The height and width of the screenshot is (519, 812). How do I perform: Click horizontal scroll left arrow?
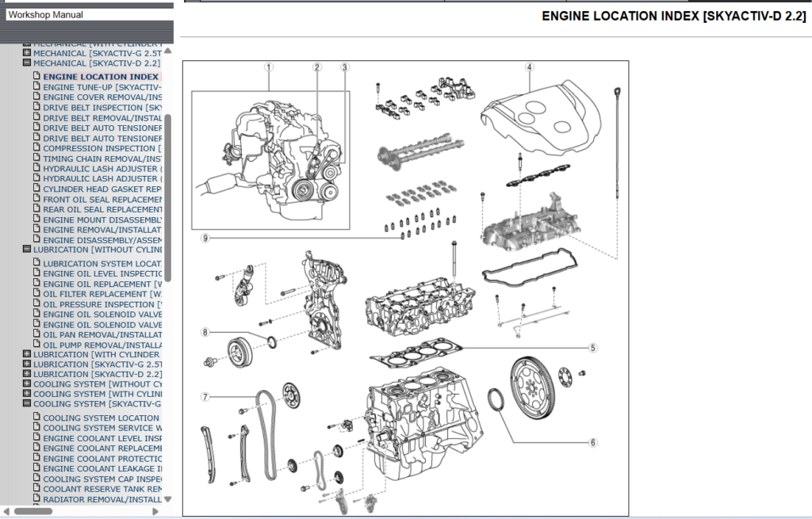pos(6,511)
